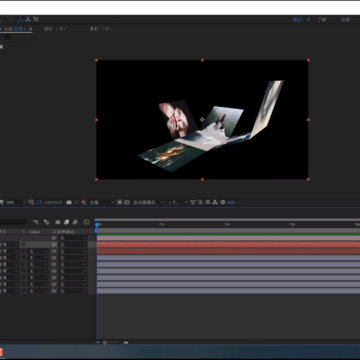Toggle Draft 3D icon in timeline header

[x=47, y=222]
